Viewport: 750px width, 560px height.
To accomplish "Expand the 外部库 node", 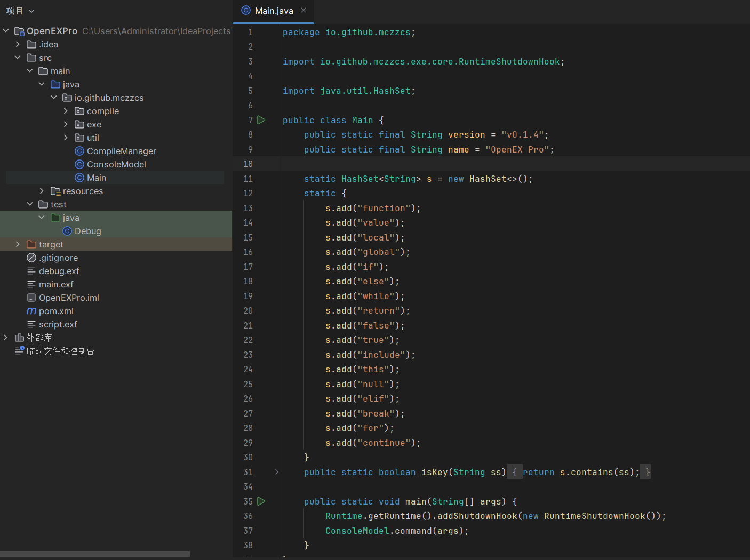I will click(6, 338).
